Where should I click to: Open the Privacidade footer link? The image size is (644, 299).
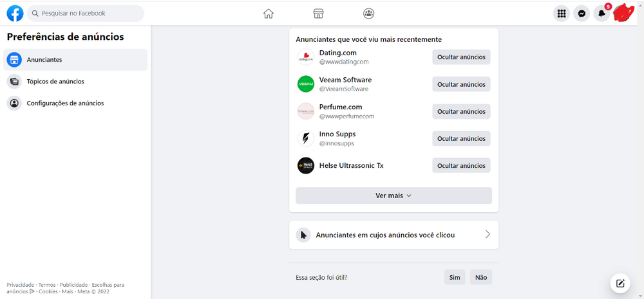20,285
